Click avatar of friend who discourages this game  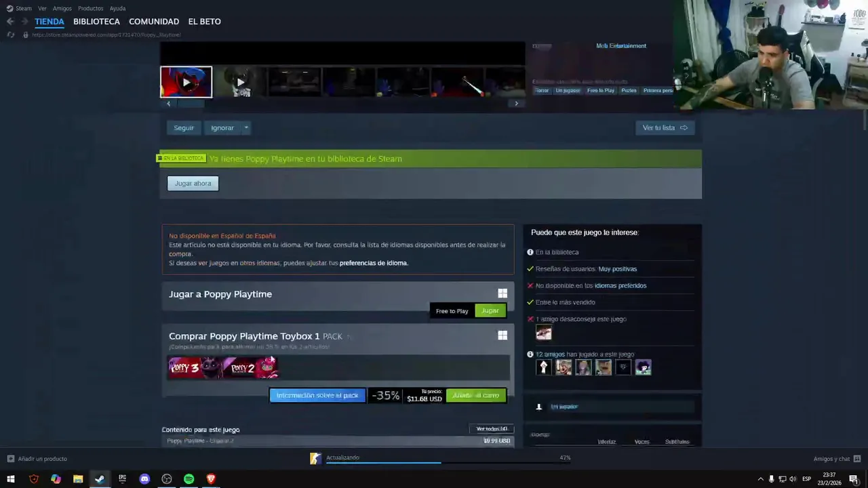pyautogui.click(x=544, y=333)
